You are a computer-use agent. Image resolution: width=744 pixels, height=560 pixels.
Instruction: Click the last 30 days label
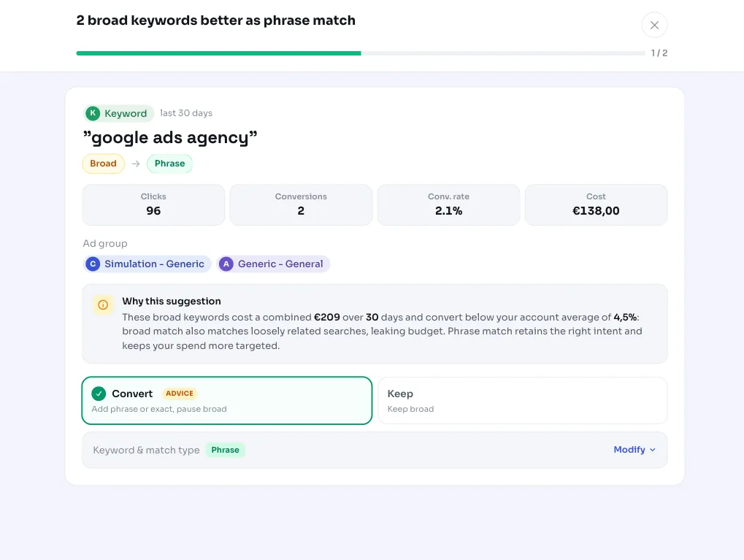click(x=186, y=113)
